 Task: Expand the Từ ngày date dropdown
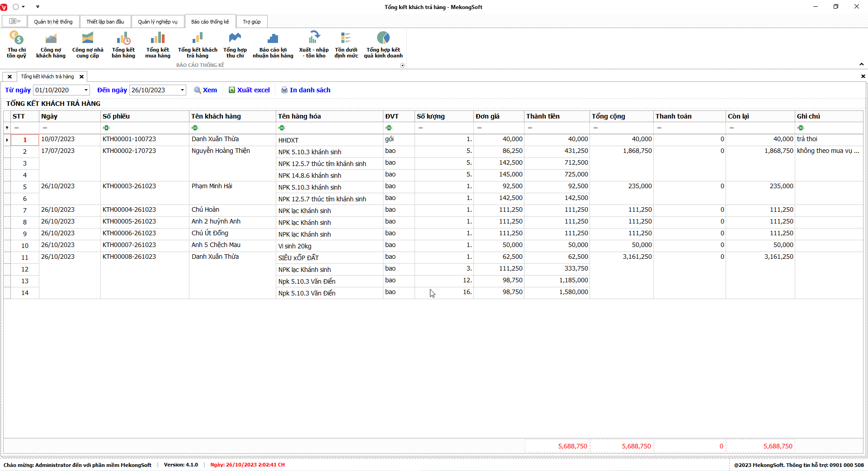86,90
